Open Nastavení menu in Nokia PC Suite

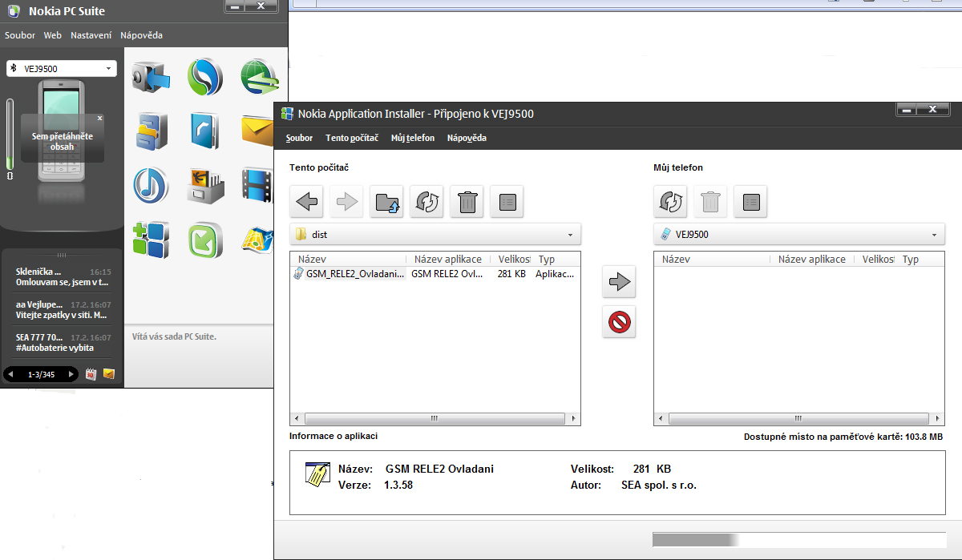click(x=91, y=35)
